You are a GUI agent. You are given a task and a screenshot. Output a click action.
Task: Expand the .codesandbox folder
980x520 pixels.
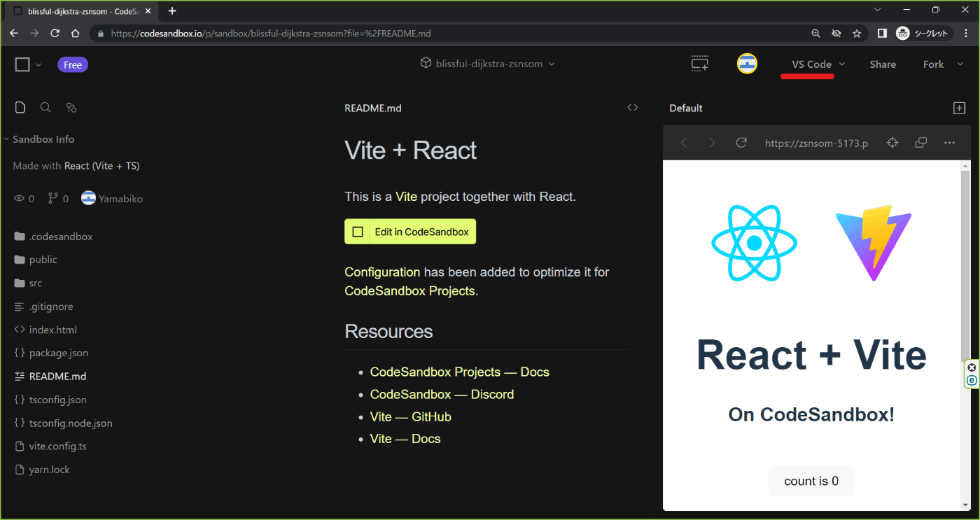pos(53,237)
